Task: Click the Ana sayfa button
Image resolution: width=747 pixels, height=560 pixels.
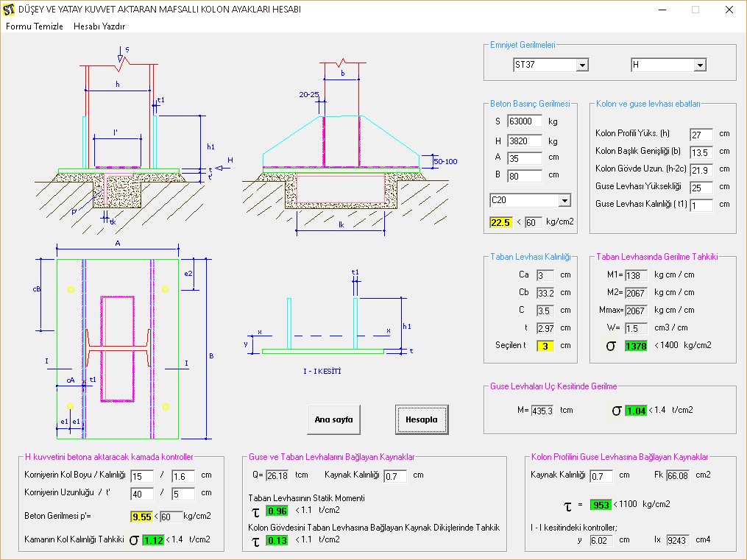Action: (333, 419)
